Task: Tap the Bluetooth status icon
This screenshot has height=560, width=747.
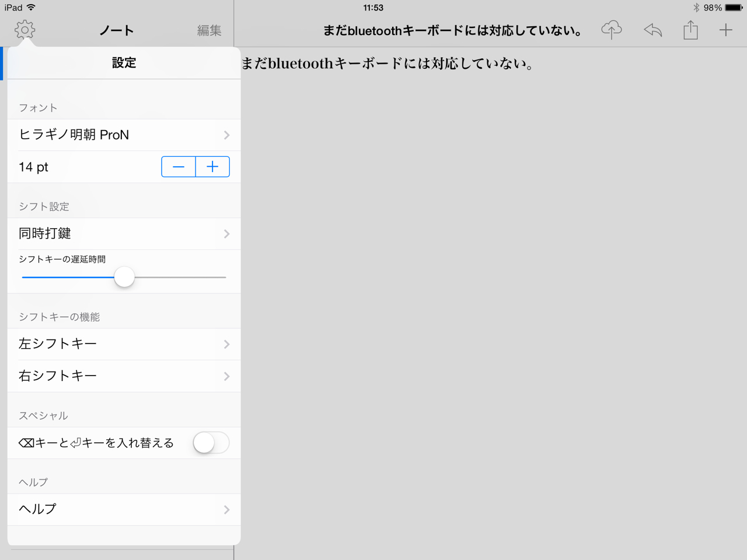Action: point(696,8)
